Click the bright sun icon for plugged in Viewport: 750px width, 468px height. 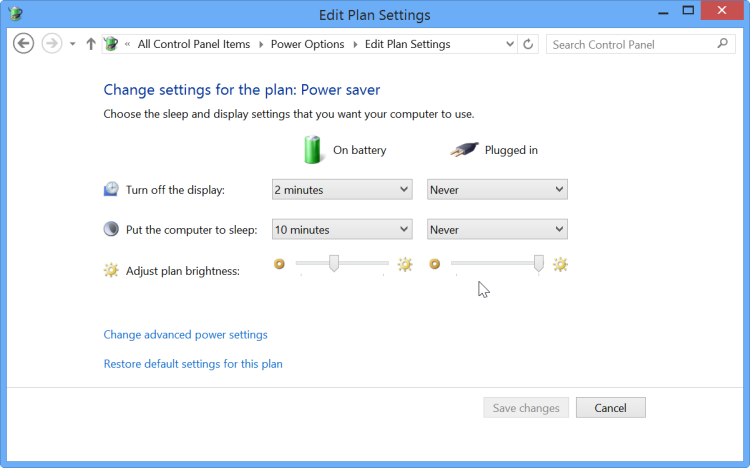pyautogui.click(x=560, y=264)
